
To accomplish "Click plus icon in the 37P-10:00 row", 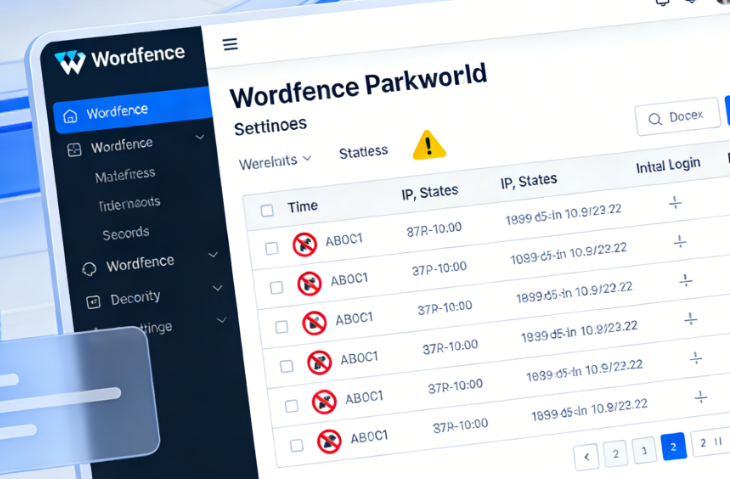I will [x=680, y=242].
